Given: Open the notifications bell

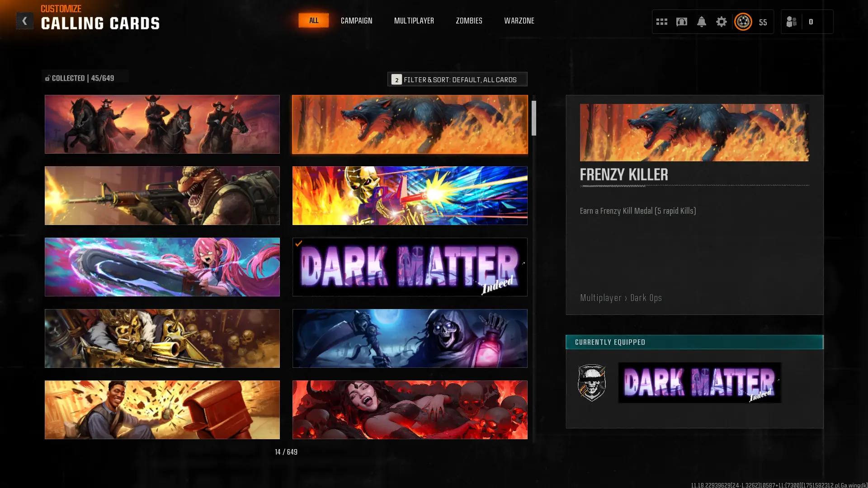Looking at the screenshot, I should [701, 22].
